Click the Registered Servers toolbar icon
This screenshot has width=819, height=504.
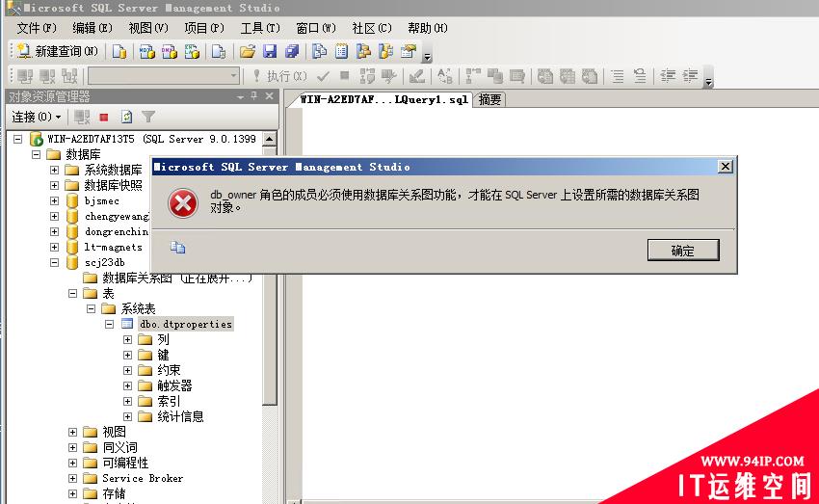pyautogui.click(x=319, y=51)
